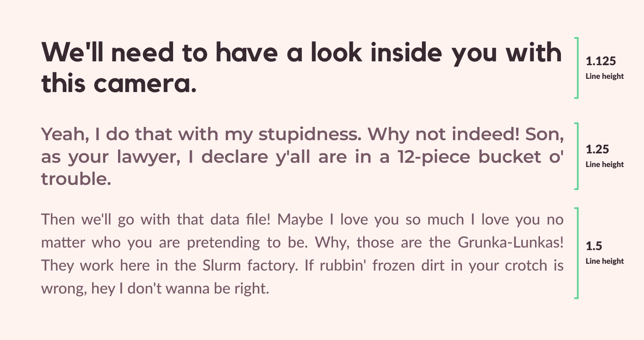Click "Line height" label under 1.5

[x=605, y=261]
